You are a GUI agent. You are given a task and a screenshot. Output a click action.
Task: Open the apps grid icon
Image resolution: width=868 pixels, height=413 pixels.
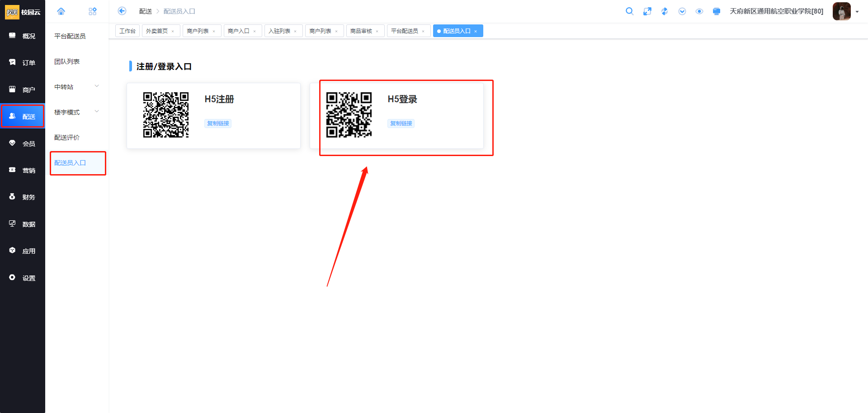click(93, 11)
